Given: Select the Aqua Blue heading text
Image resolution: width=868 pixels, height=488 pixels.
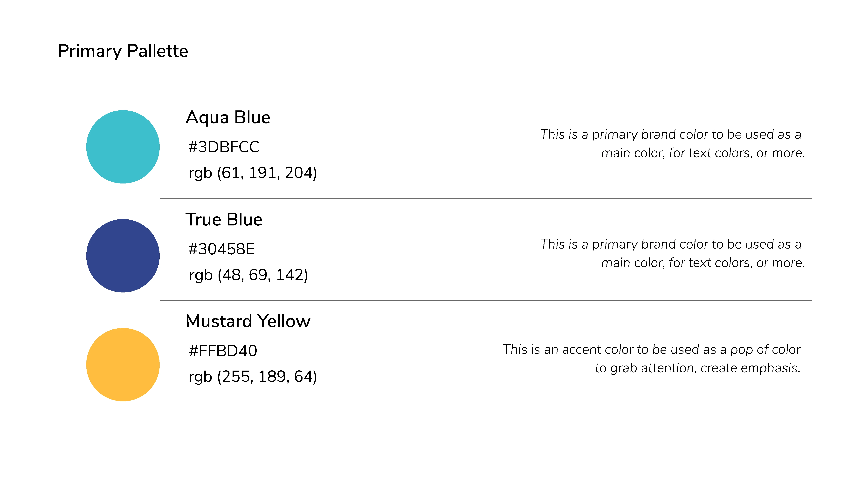Looking at the screenshot, I should (x=228, y=118).
